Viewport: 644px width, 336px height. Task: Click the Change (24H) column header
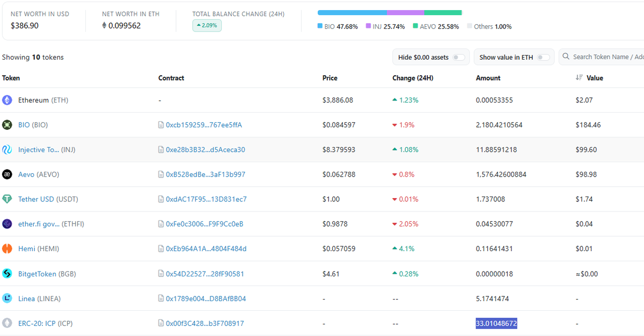click(x=413, y=78)
